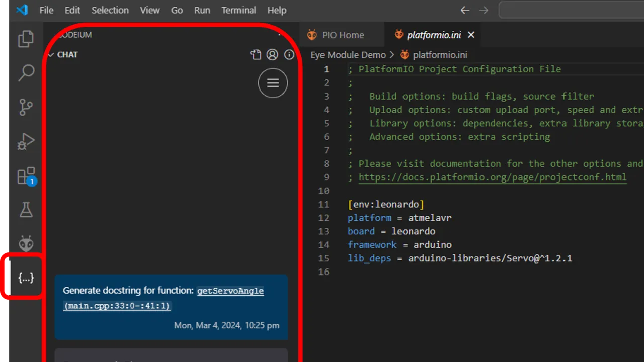644x362 pixels.
Task: Click the command center search box
Action: 571,10
